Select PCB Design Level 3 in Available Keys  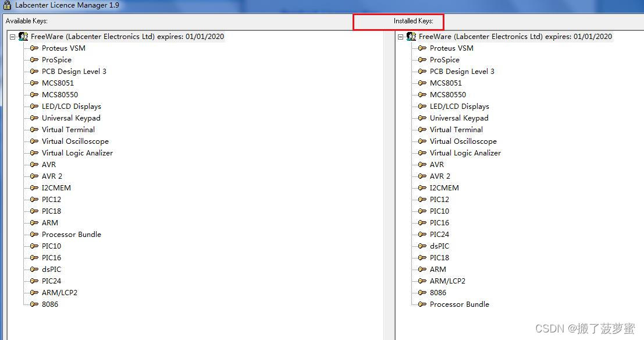(x=74, y=72)
